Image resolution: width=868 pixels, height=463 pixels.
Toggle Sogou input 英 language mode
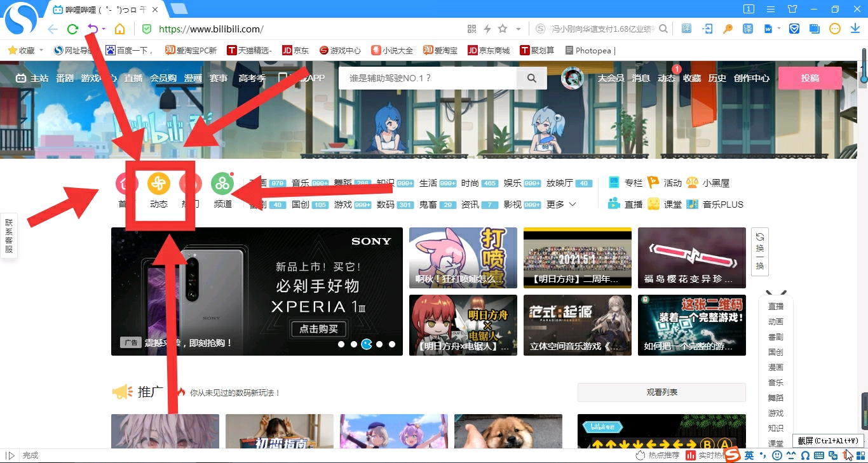coord(749,455)
